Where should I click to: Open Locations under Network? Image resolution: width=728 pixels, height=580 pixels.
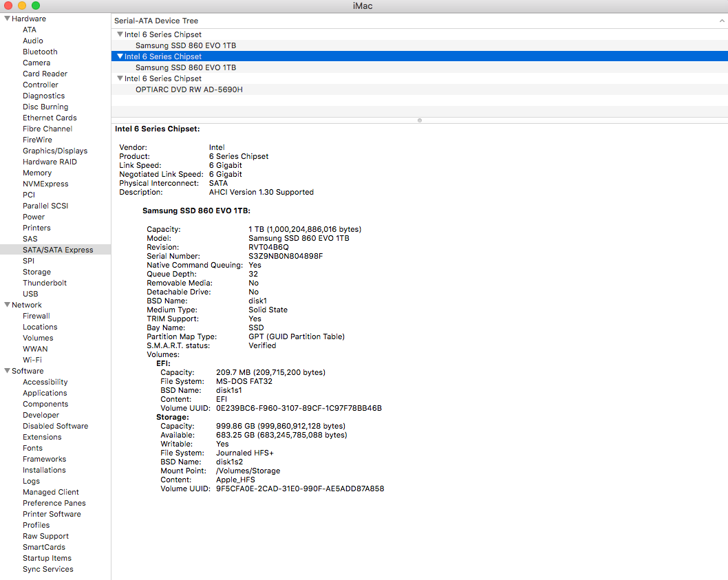pos(40,327)
